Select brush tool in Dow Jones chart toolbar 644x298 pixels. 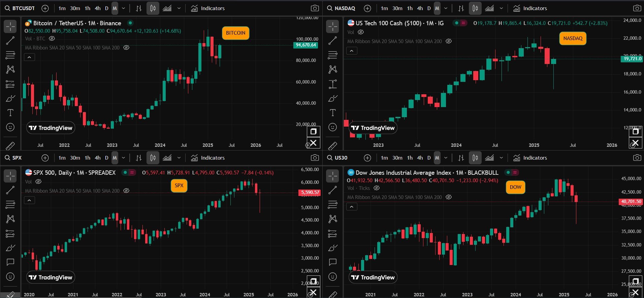tap(333, 248)
